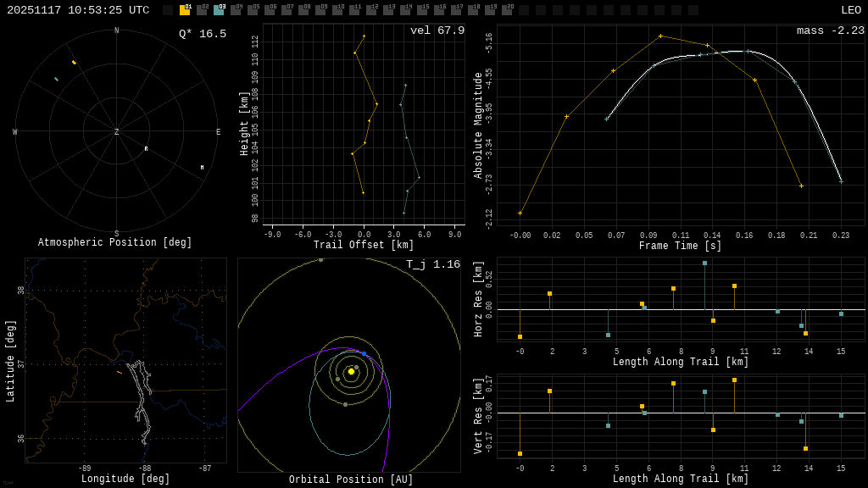Toggle the gray station 02 box
The height and width of the screenshot is (488, 868).
(x=202, y=10)
